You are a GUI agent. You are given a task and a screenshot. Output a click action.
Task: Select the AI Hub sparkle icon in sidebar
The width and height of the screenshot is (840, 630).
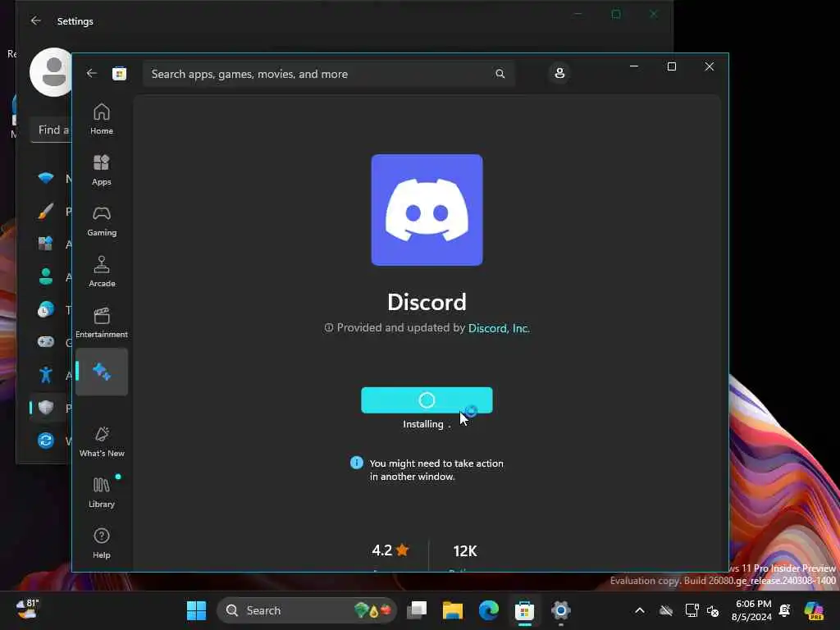tap(101, 372)
